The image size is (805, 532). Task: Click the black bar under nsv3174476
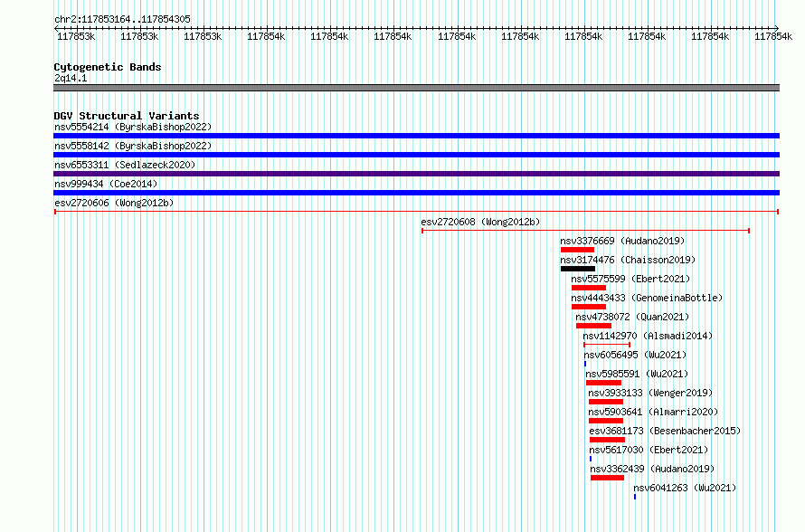pos(578,269)
